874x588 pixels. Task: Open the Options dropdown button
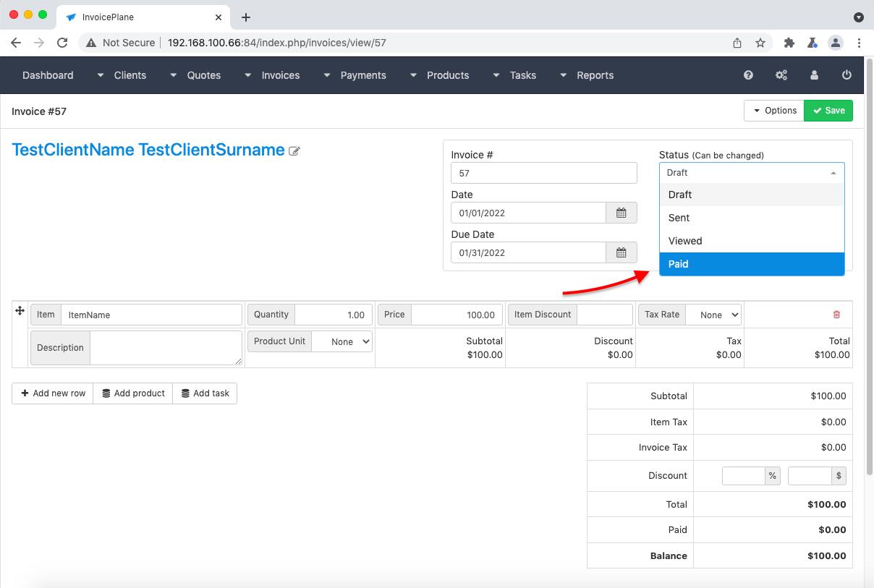click(774, 111)
